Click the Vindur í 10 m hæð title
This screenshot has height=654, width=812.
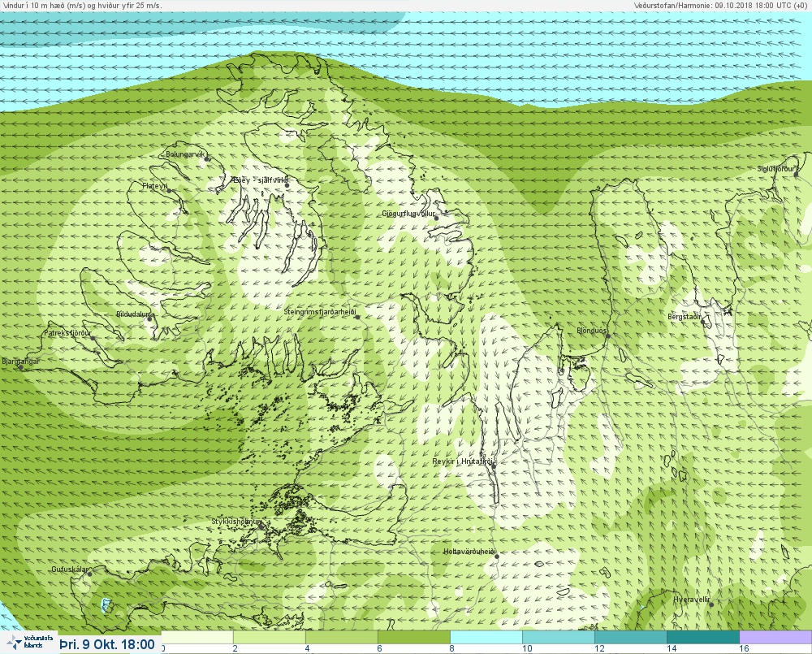[x=83, y=5]
